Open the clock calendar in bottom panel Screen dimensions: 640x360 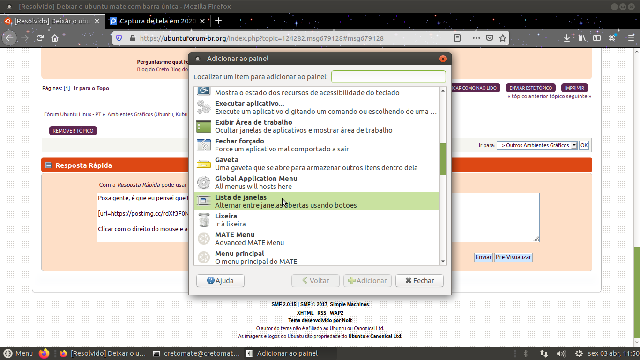click(x=613, y=353)
